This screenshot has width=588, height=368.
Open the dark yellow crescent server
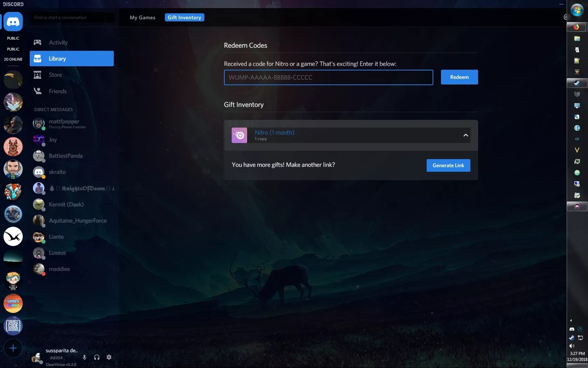(x=13, y=79)
